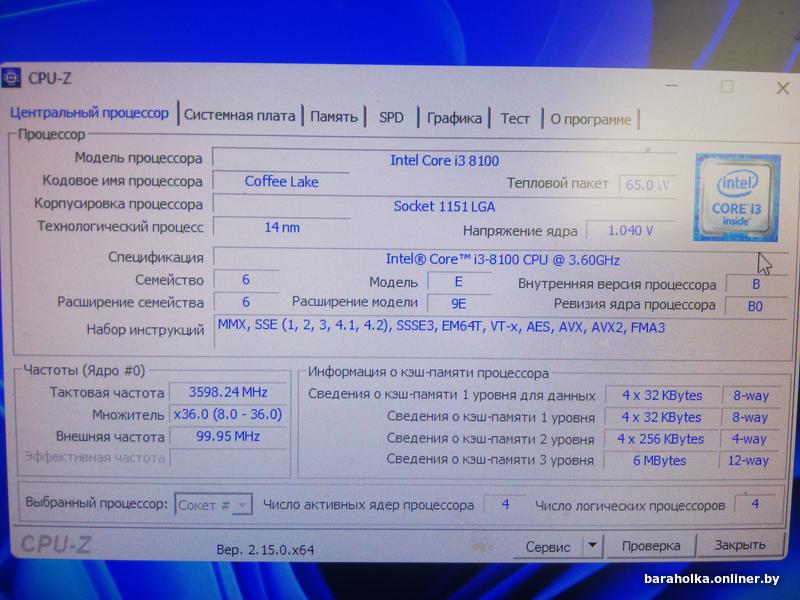
Task: Click the 3598.24 MHz clock speed value
Action: [228, 392]
